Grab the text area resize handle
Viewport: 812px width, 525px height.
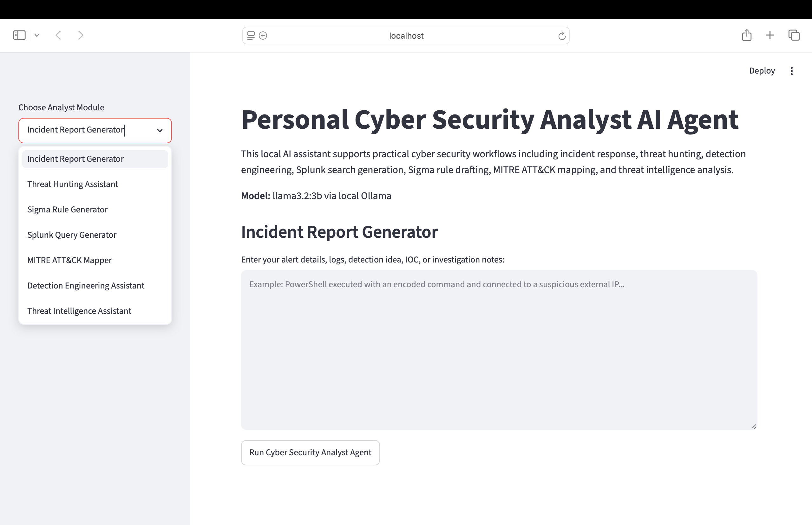pos(754,426)
